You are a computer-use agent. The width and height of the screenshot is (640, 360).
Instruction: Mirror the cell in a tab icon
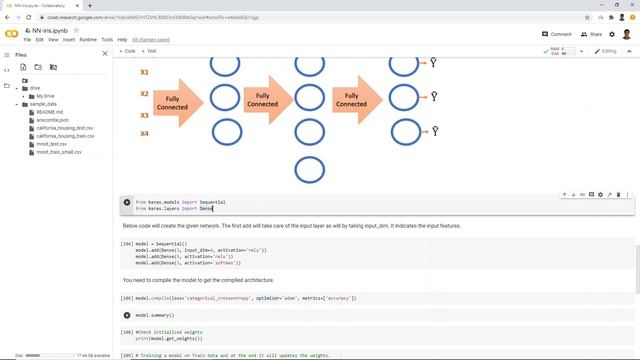[x=609, y=195]
